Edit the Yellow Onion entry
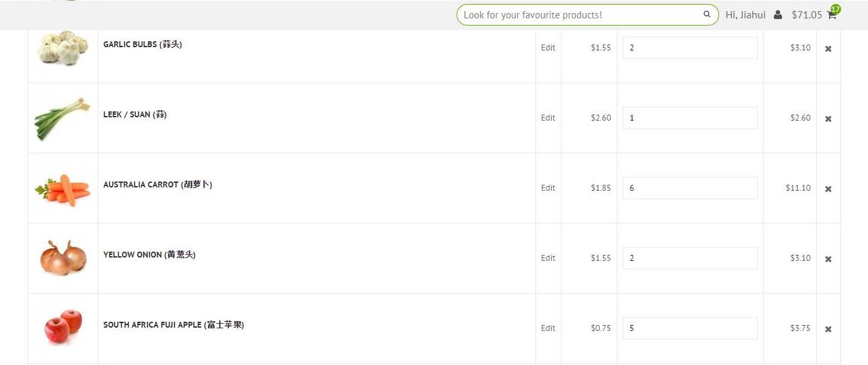The image size is (868, 365). point(548,258)
